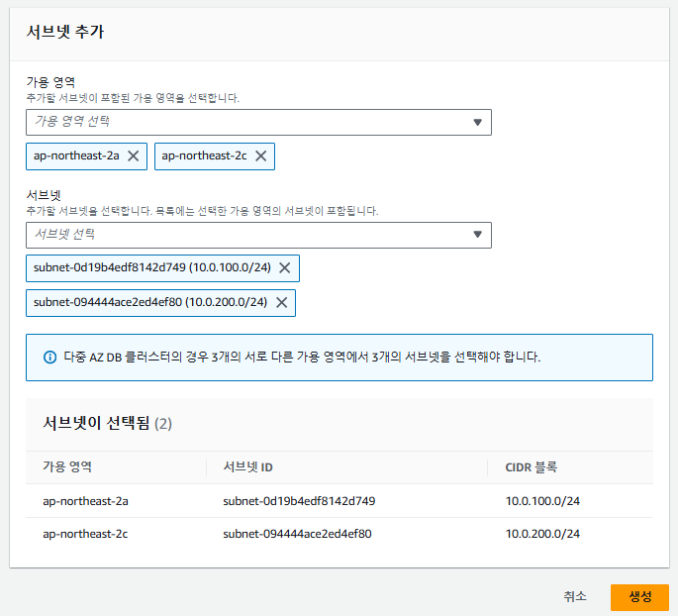Sort by the 가용 영역 column header

pyautogui.click(x=67, y=467)
